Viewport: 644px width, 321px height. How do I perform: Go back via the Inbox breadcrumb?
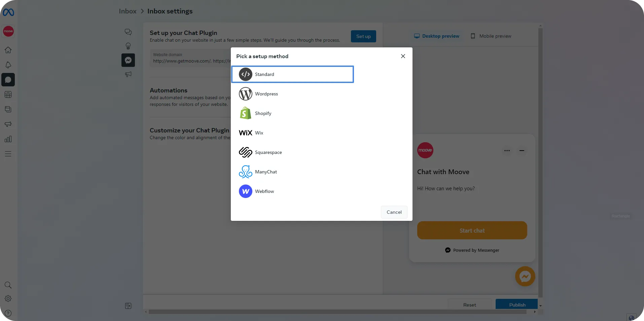tap(127, 11)
